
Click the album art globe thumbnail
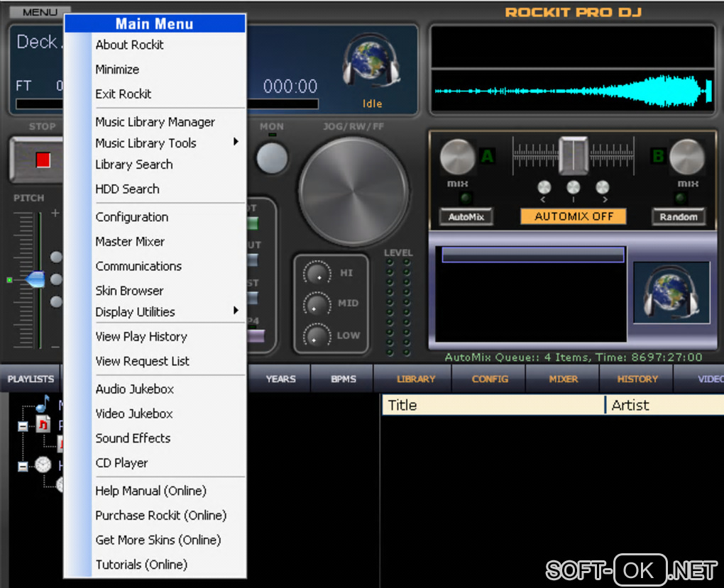(671, 292)
